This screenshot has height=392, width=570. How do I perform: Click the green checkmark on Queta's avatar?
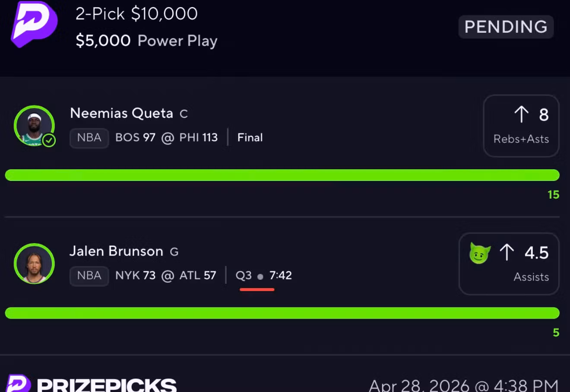coord(49,140)
